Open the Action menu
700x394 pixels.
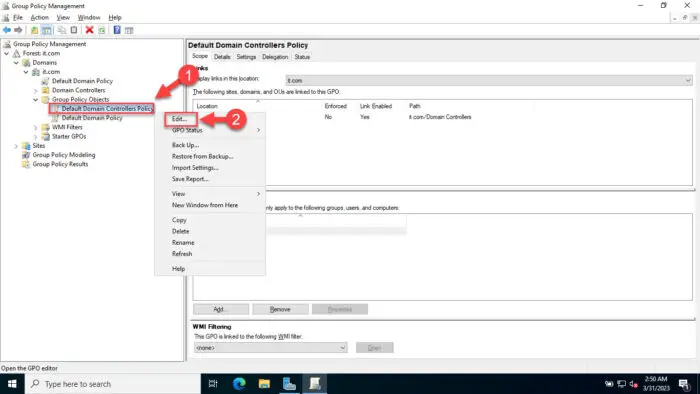point(39,17)
